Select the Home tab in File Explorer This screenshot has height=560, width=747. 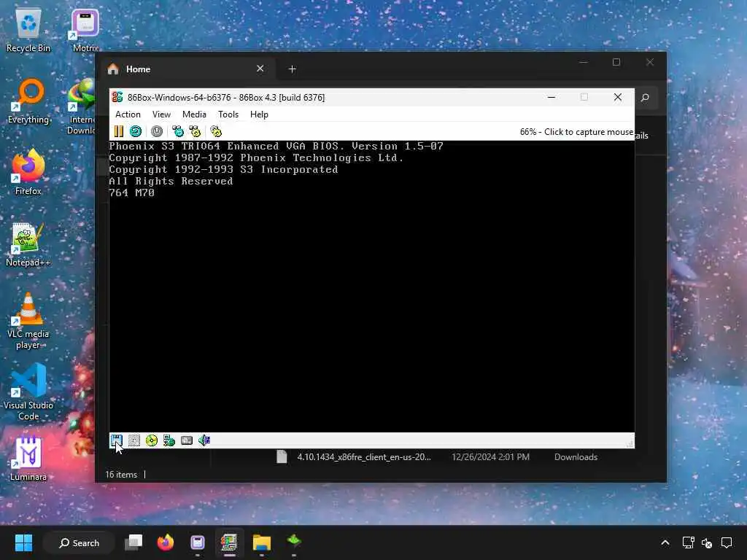[189, 69]
